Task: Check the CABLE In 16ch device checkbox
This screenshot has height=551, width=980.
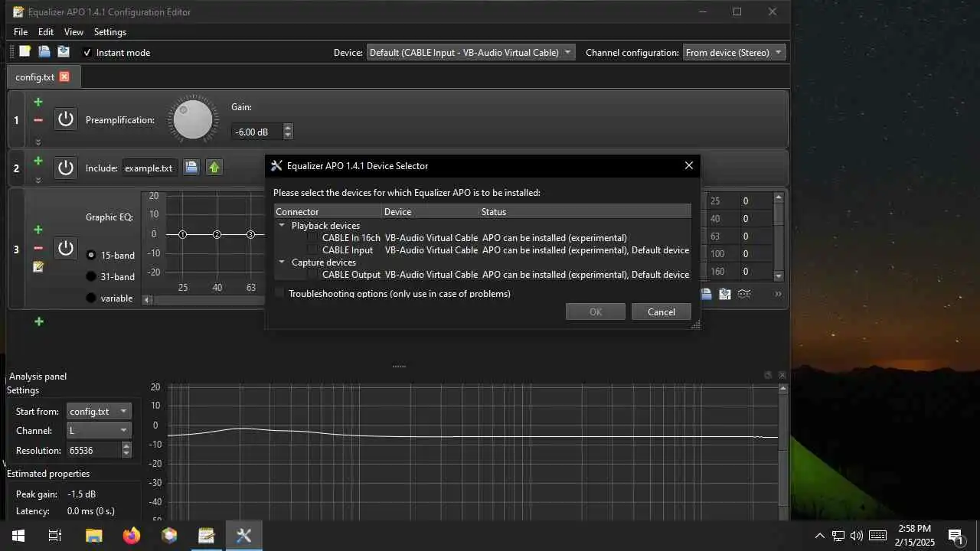Action: click(x=312, y=238)
